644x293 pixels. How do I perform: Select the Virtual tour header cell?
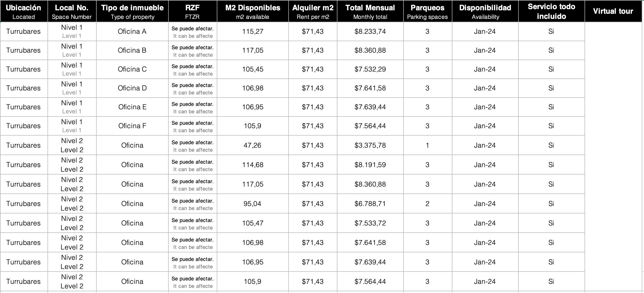point(613,11)
